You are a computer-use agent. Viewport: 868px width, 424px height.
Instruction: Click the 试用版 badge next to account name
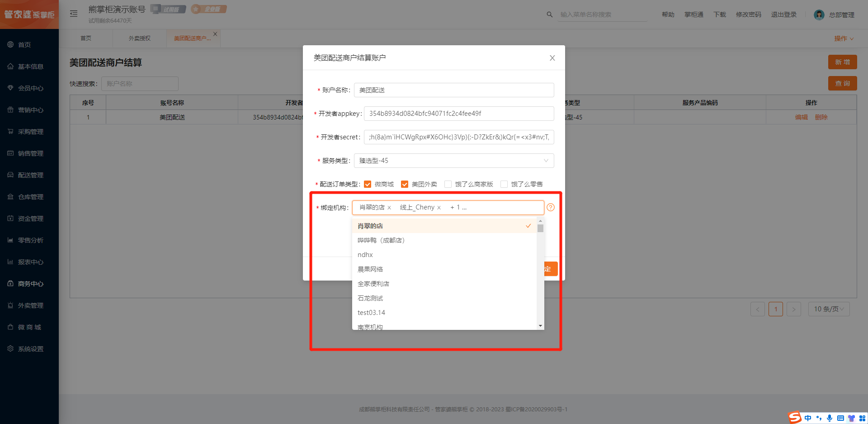pos(168,9)
